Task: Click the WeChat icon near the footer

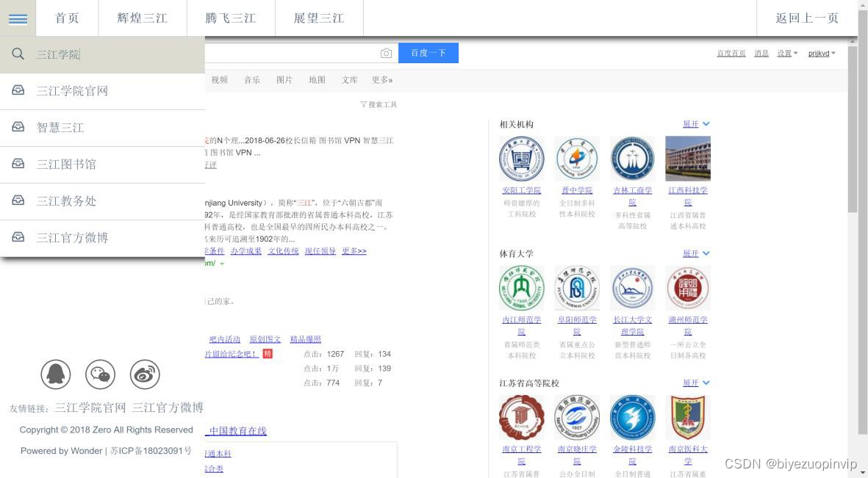Action: [100, 374]
